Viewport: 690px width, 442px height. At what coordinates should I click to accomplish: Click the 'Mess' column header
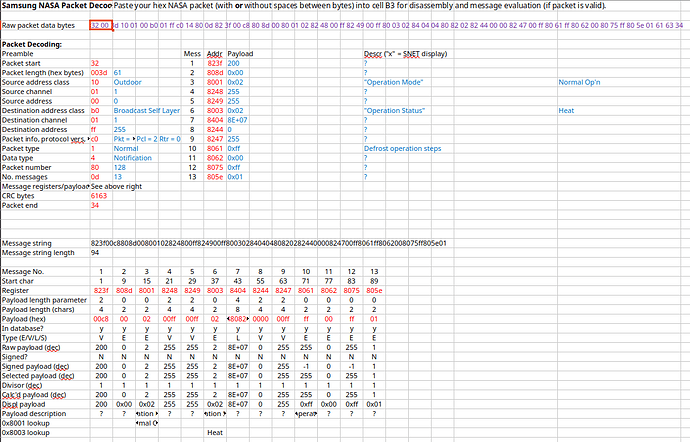[192, 54]
